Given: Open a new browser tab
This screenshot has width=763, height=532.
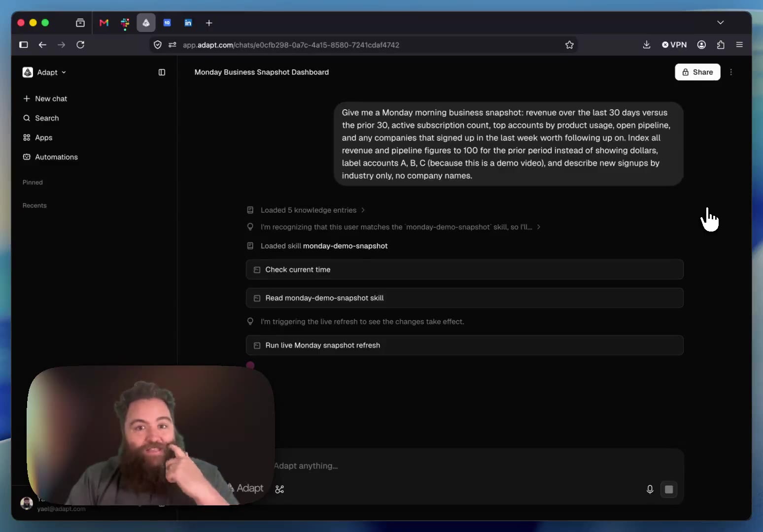Looking at the screenshot, I should 209,23.
